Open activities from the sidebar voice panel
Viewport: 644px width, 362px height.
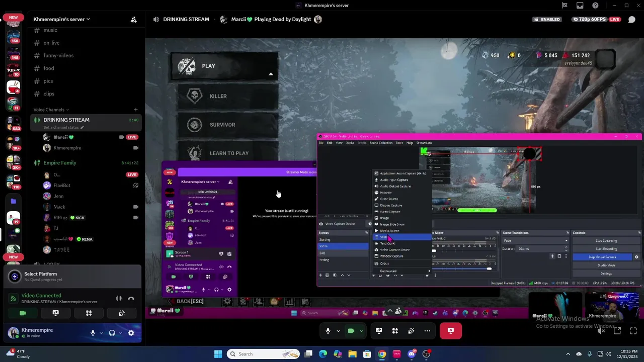[x=89, y=313]
